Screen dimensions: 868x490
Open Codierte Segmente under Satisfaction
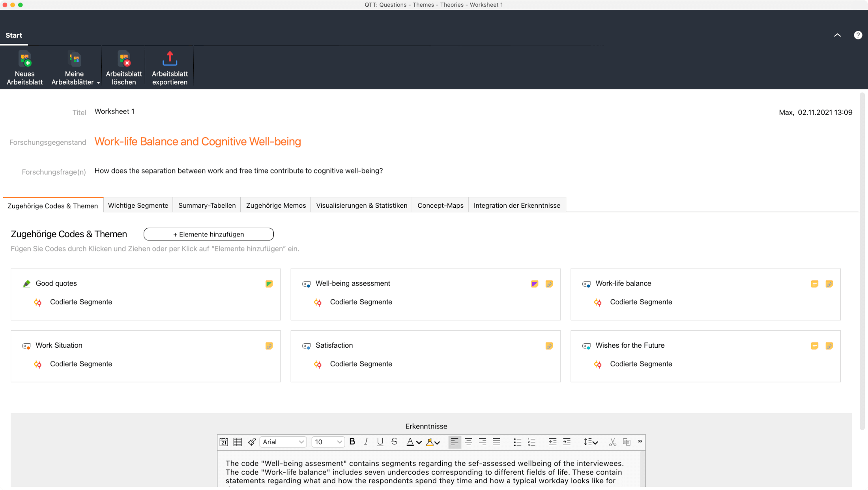(361, 364)
